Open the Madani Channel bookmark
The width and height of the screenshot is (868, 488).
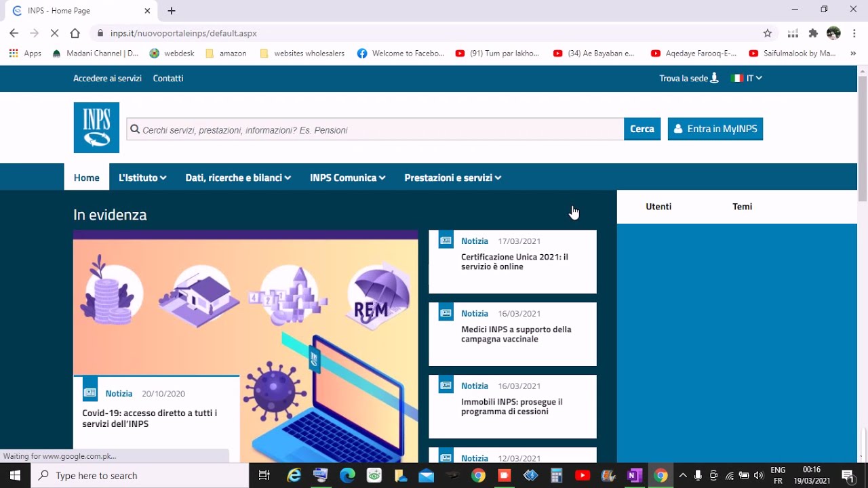tap(95, 54)
